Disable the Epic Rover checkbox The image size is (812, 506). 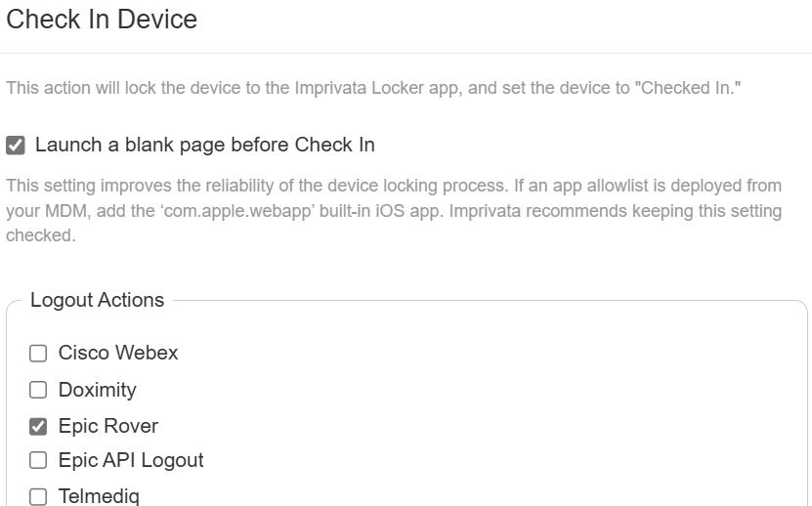tap(38, 426)
